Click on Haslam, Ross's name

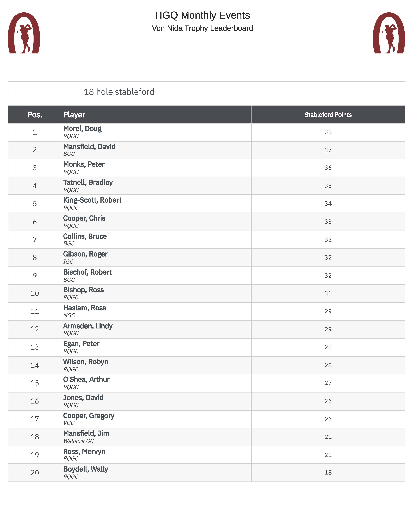click(x=84, y=308)
